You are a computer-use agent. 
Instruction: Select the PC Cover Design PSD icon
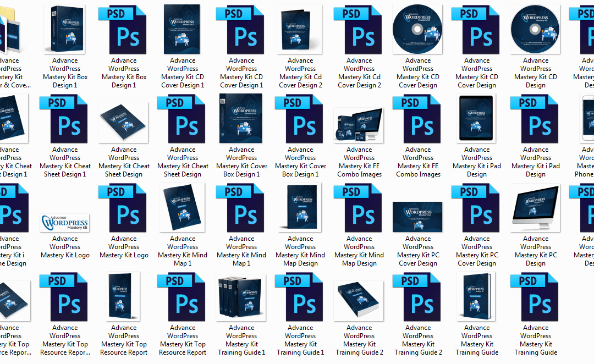476,207
